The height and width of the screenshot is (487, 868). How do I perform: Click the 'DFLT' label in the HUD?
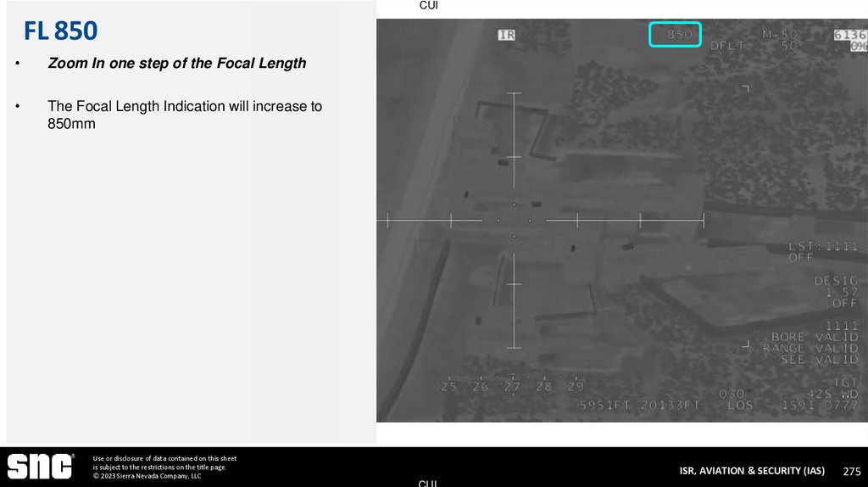click(726, 46)
